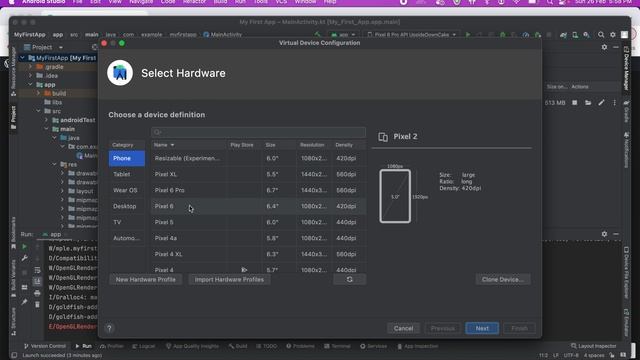Image resolution: width=640 pixels, height=360 pixels.
Task: Click the Pixel 2 device preview thumbnail
Action: pos(395,196)
